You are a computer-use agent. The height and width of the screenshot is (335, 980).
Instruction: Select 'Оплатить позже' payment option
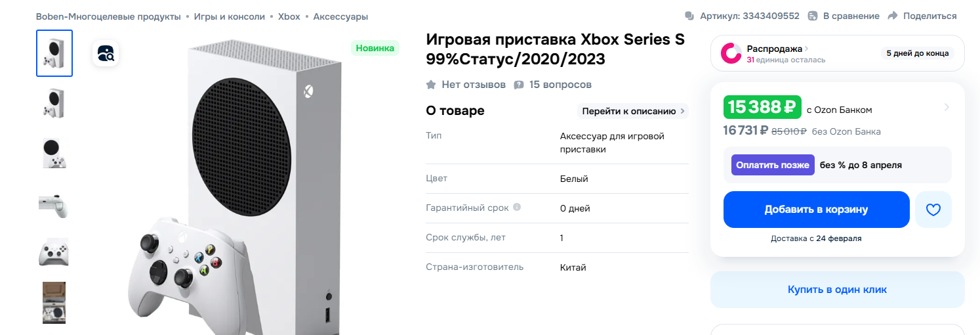(x=772, y=165)
